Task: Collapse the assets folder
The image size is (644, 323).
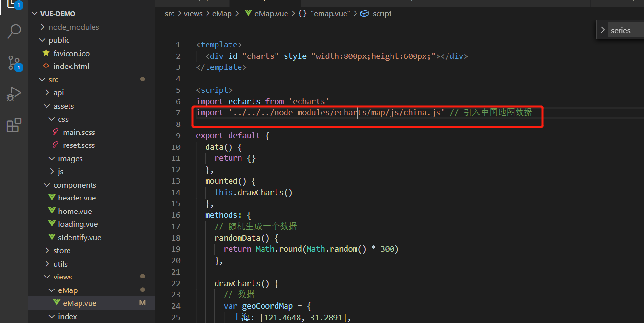Action: pos(47,106)
